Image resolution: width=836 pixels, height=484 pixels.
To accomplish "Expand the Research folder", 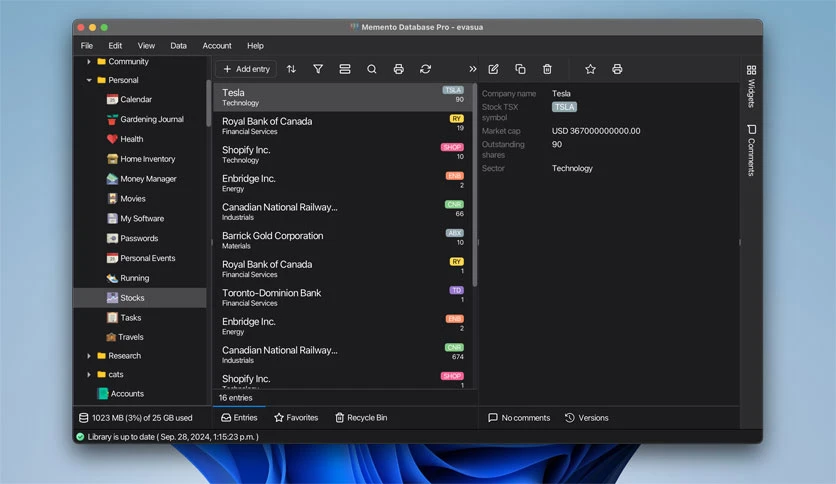I will [x=89, y=356].
